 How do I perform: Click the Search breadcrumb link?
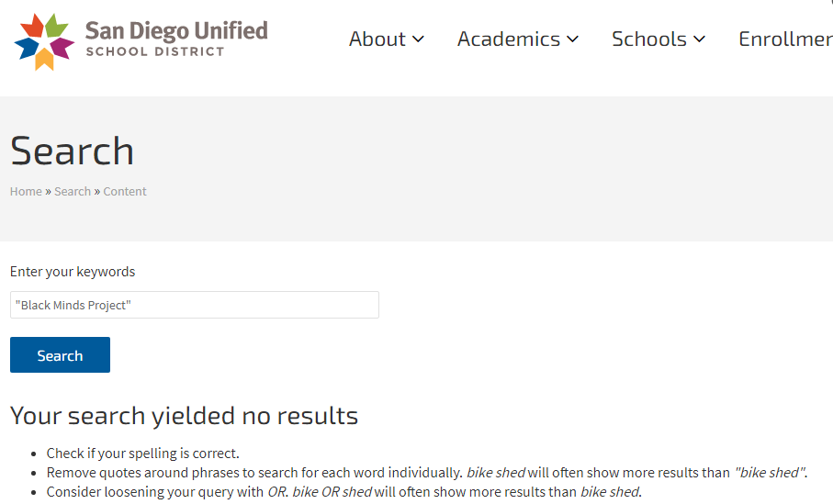pos(73,192)
